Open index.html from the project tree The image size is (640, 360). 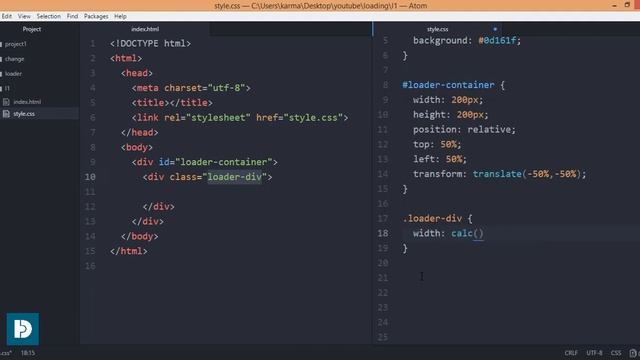[27, 102]
